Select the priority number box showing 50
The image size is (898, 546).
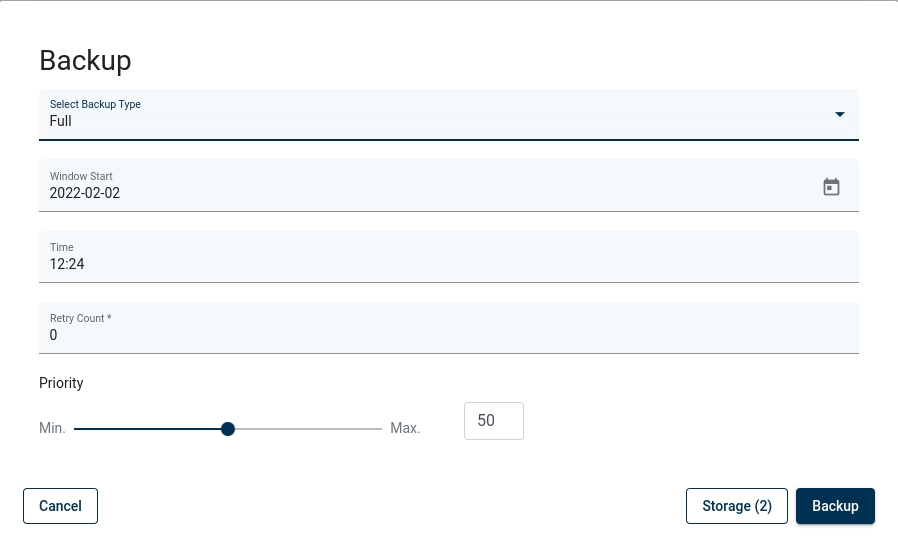tap(493, 421)
